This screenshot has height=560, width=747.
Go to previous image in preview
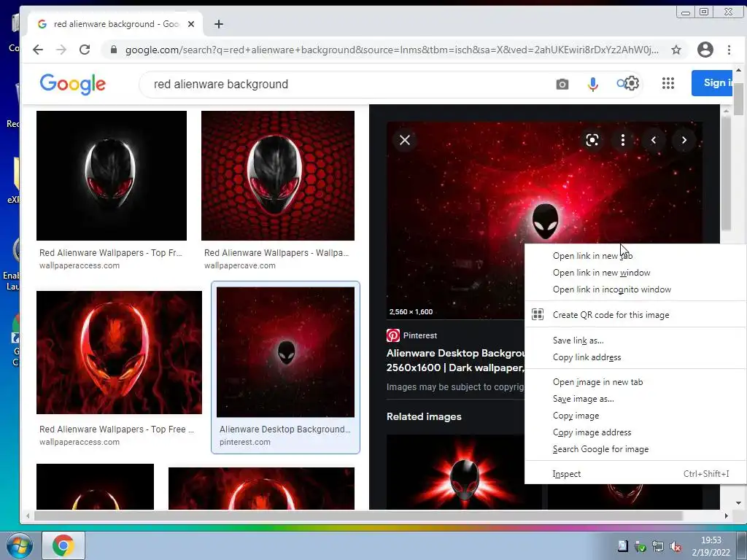[654, 140]
